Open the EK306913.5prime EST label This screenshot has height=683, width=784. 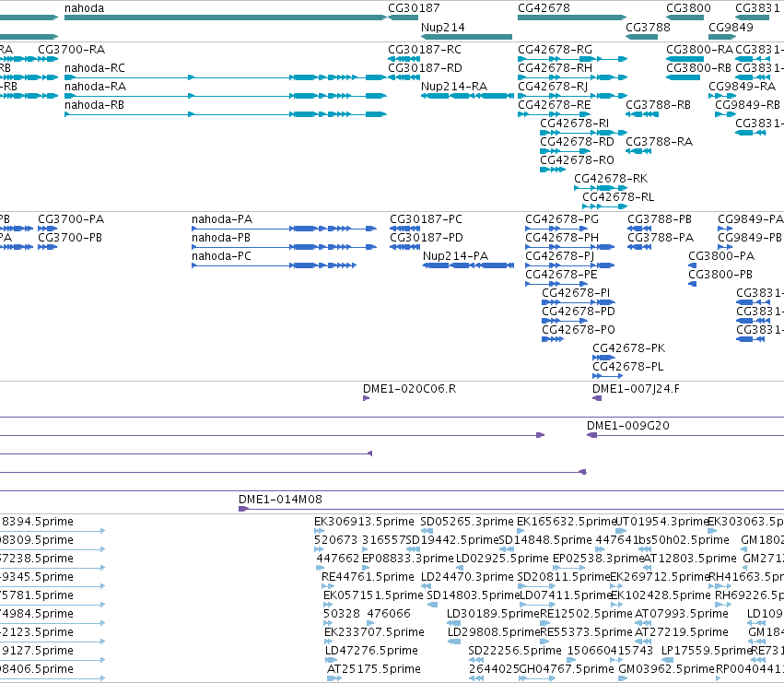point(364,522)
